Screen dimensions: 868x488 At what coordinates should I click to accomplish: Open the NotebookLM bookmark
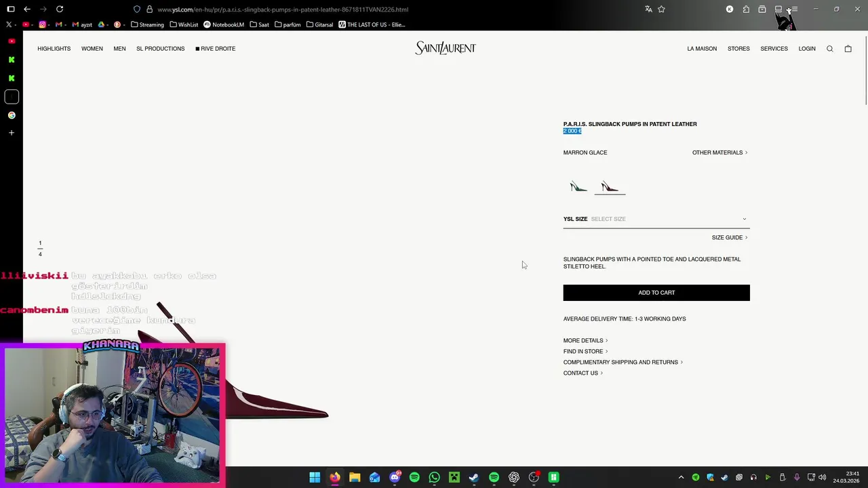(x=224, y=24)
